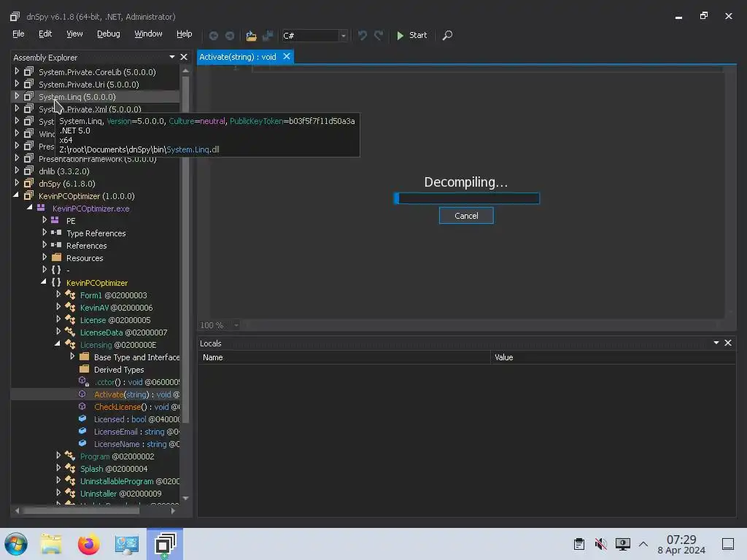The width and height of the screenshot is (747, 560).
Task: Click the muted volume tray icon
Action: [601, 544]
